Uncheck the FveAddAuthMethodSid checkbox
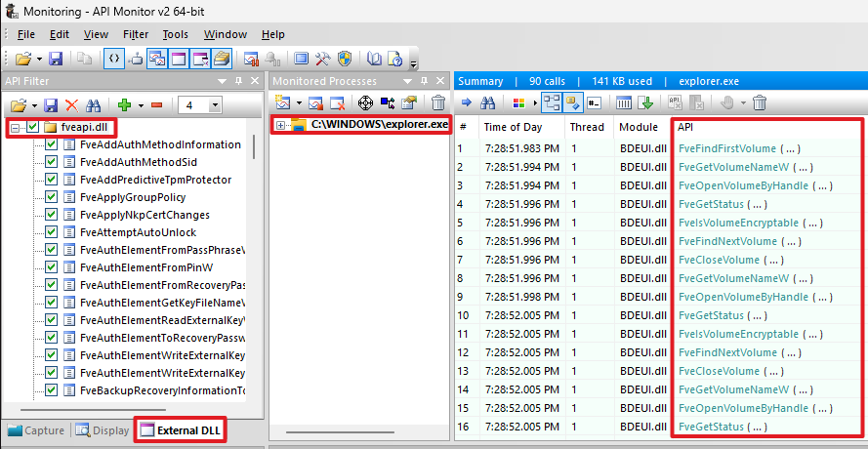 pyautogui.click(x=52, y=162)
